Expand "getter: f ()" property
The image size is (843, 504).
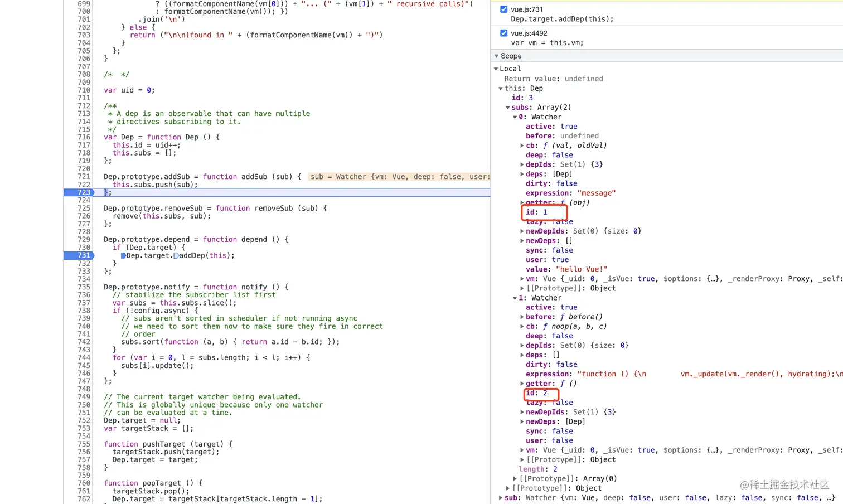click(522, 384)
